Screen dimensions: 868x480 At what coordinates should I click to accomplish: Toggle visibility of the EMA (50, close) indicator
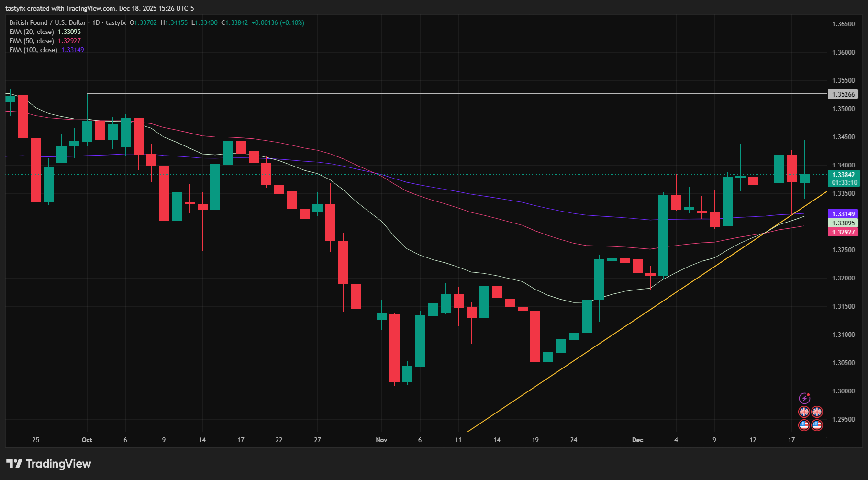click(x=31, y=41)
